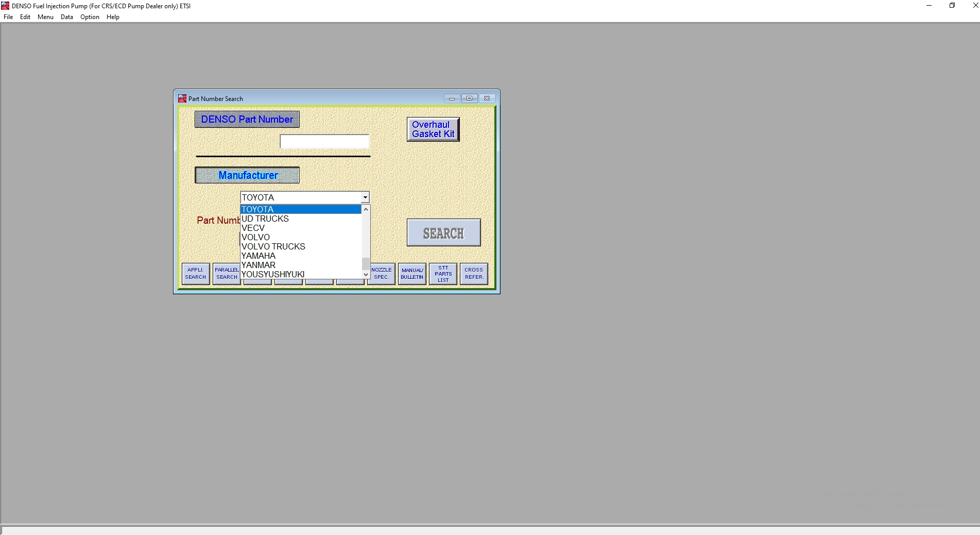980x535 pixels.
Task: Open the Edit menu
Action: [25, 17]
